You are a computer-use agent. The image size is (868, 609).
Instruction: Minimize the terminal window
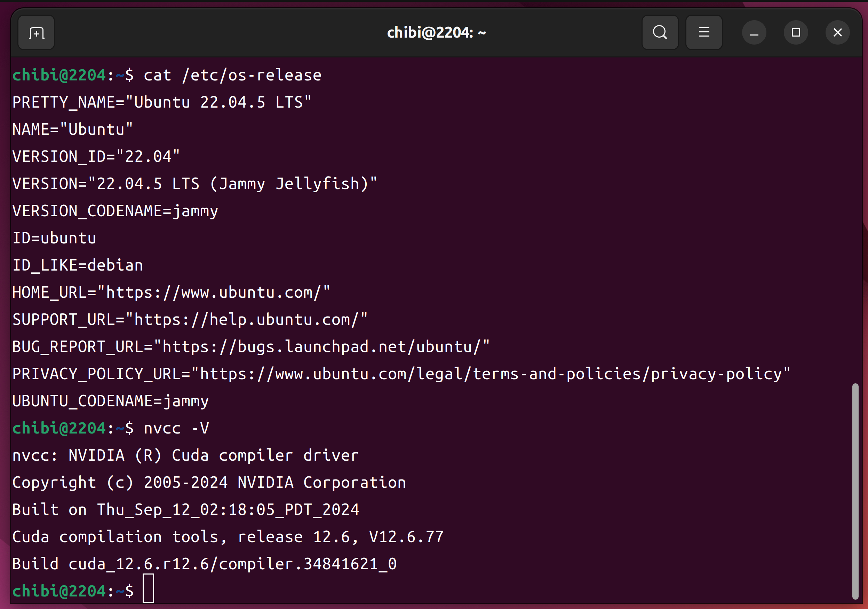pos(754,33)
